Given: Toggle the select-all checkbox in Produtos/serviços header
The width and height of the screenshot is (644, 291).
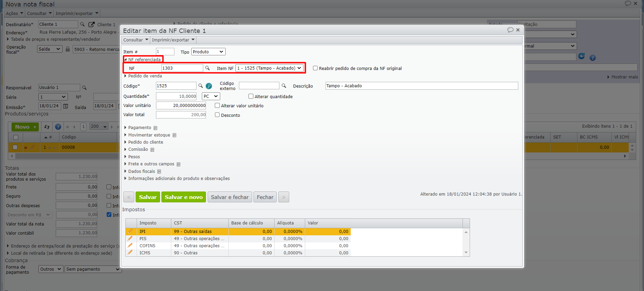Looking at the screenshot, I should click(16, 137).
